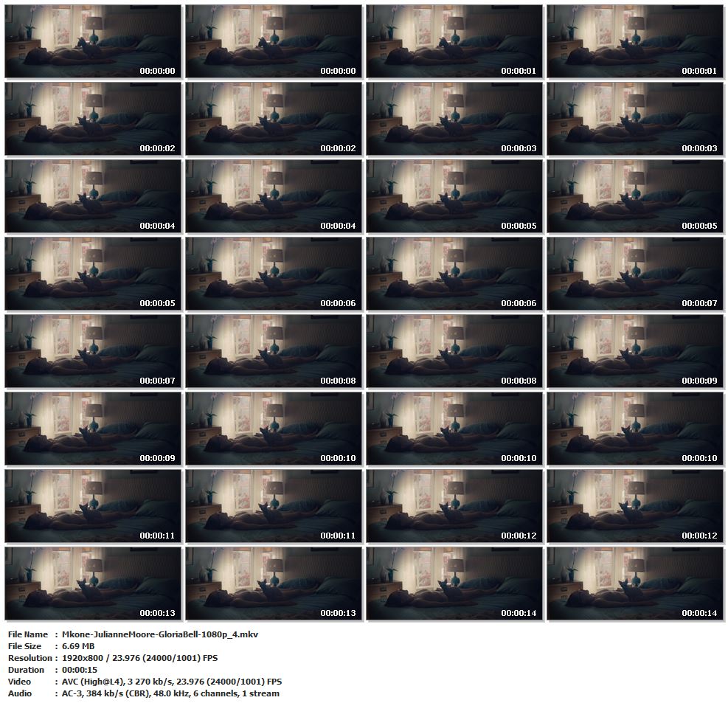Click the first thumbnail stamped 00:00:12
Viewport: 728px width, 703px height.
[x=454, y=507]
